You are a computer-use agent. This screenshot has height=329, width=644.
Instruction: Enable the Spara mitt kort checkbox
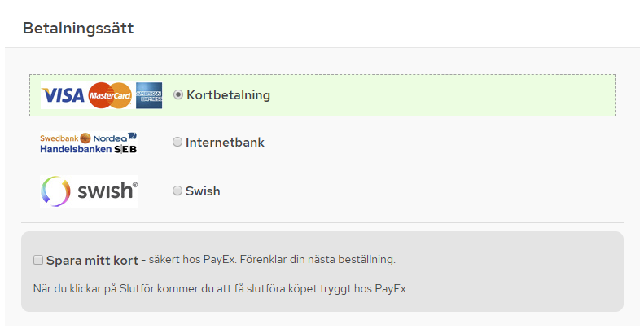coord(38,260)
